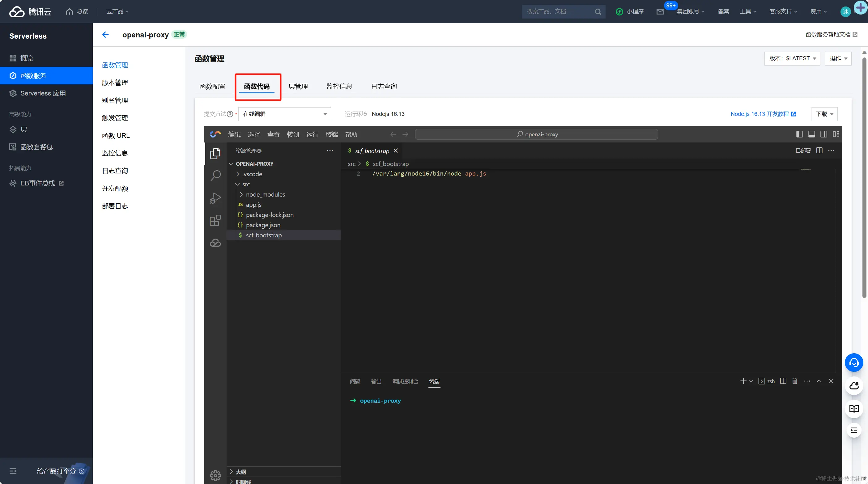The height and width of the screenshot is (484, 868).
Task: Kill the zsh terminal with the trash icon
Action: point(794,381)
